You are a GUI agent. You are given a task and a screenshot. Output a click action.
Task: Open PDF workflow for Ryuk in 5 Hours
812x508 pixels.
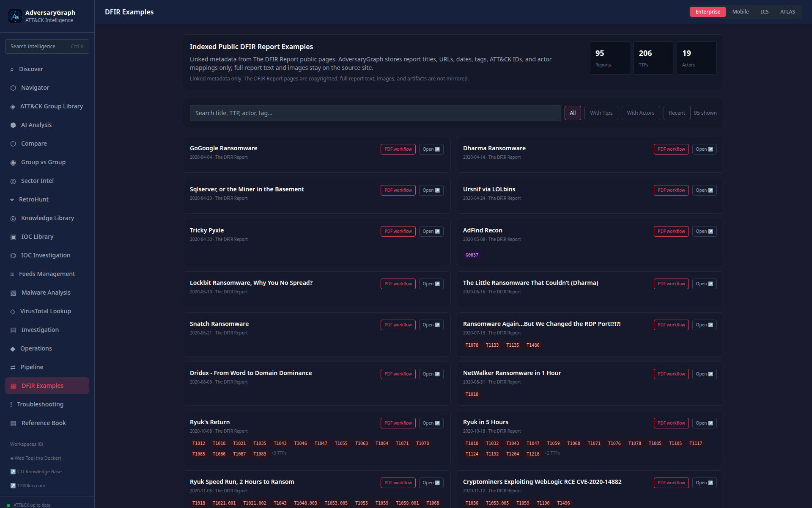point(671,423)
